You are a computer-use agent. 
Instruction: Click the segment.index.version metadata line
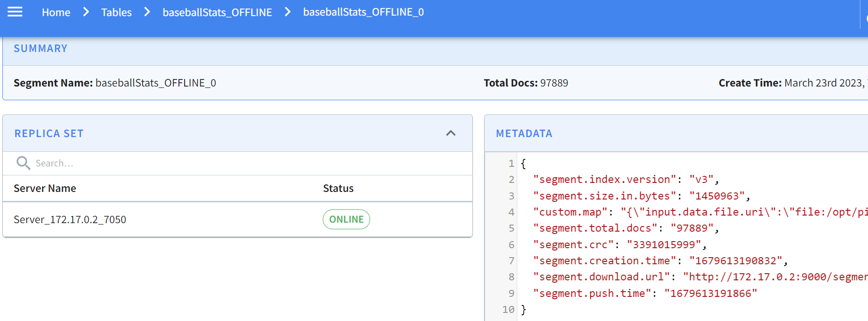(626, 180)
